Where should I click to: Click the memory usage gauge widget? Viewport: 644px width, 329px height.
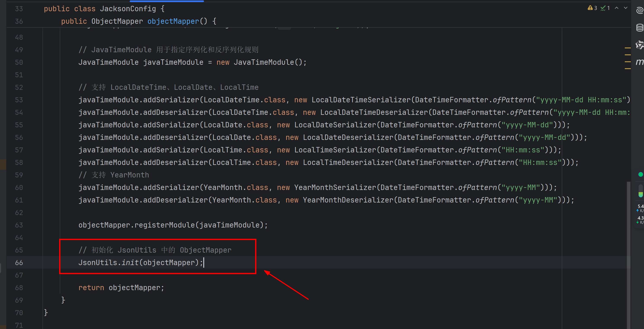pos(640,191)
